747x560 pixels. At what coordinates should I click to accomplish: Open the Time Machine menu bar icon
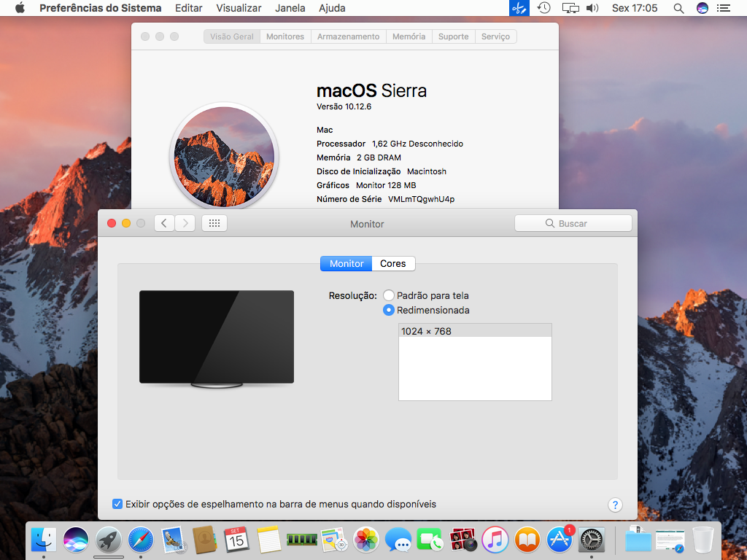click(x=544, y=8)
